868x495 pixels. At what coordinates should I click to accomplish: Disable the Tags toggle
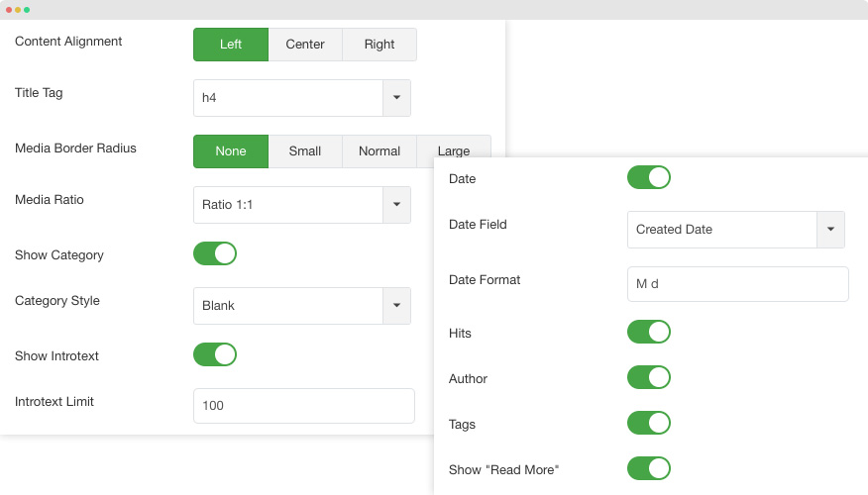pos(649,423)
